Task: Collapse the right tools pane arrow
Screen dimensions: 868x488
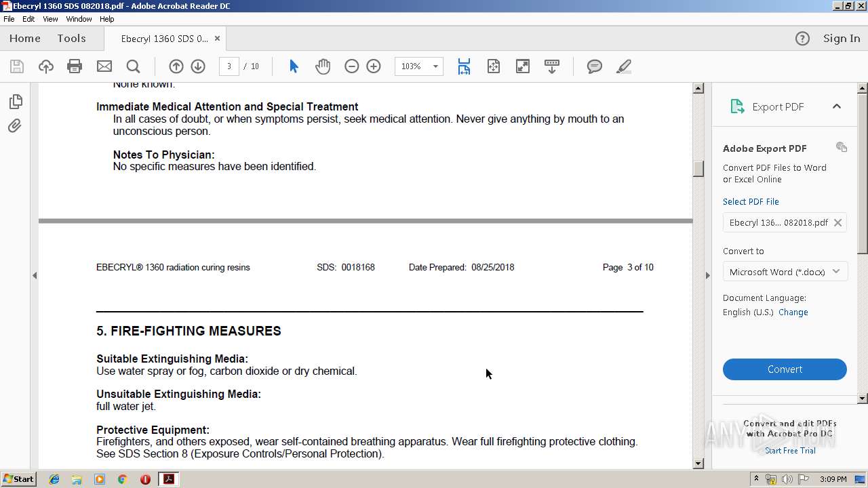Action: 708,275
